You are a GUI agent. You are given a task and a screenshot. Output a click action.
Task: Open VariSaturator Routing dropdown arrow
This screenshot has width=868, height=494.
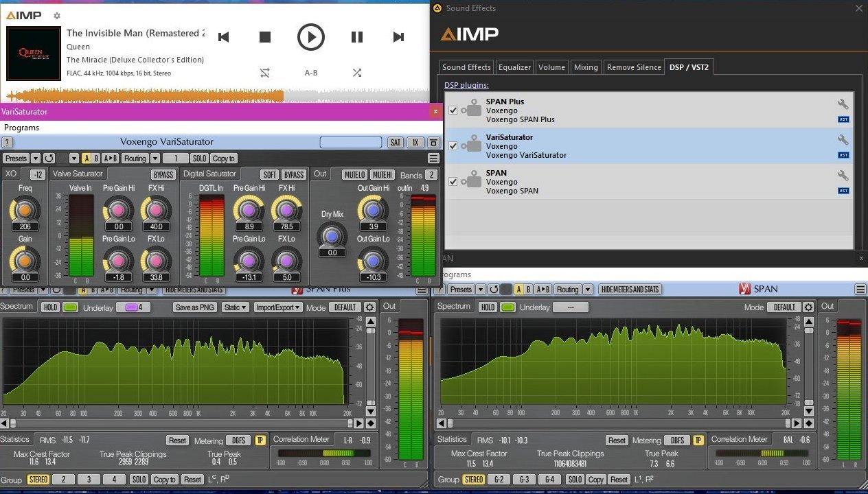(x=155, y=158)
